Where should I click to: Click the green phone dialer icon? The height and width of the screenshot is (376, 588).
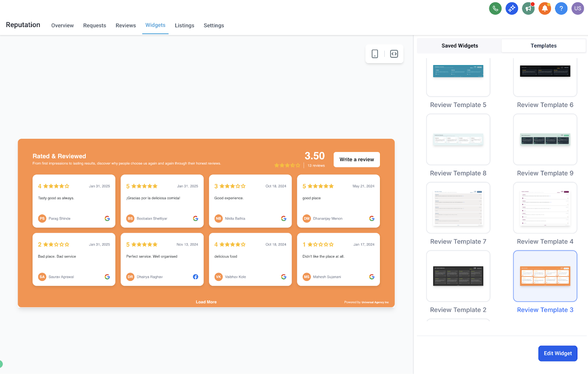(495, 8)
